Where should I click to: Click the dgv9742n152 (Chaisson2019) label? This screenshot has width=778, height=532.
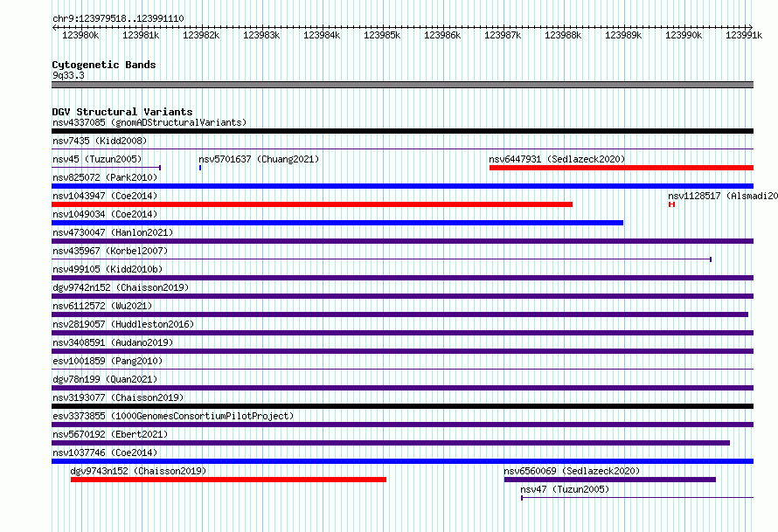point(121,287)
